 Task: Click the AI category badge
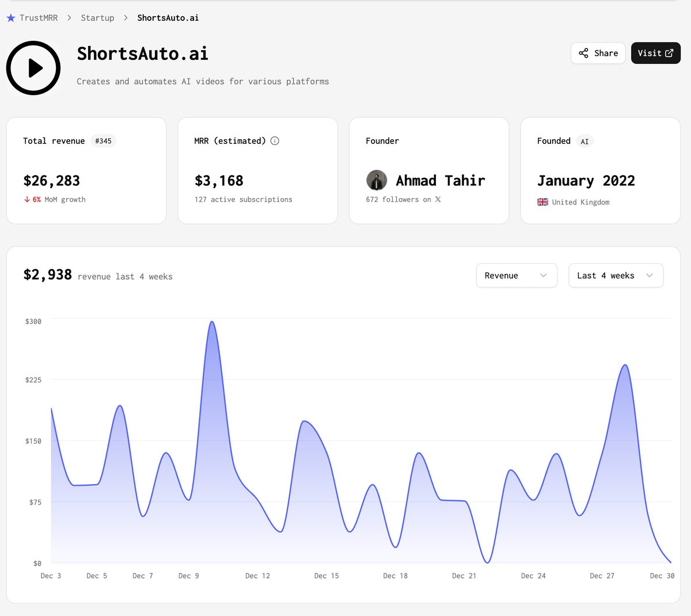(584, 141)
